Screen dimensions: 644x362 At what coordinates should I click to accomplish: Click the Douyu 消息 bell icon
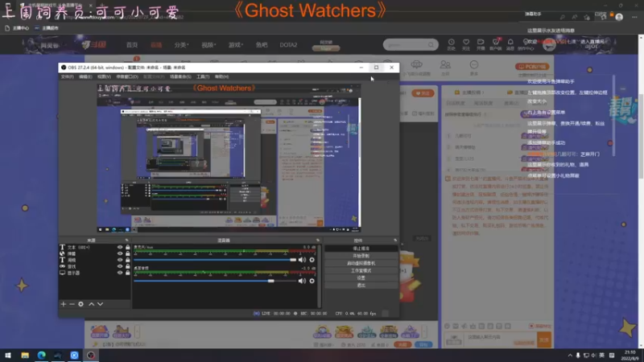510,44
